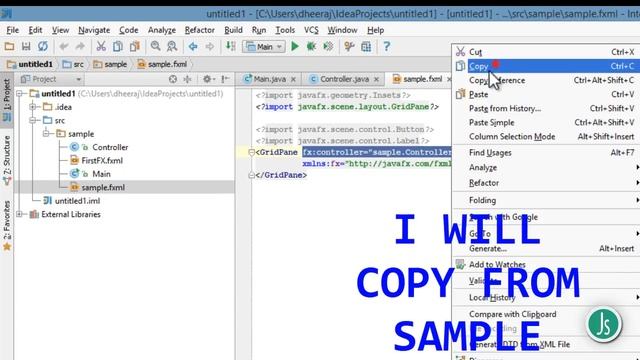Screen dimensions: 640x360
Task: Open the Project view selector dropdown
Action: 78,79
